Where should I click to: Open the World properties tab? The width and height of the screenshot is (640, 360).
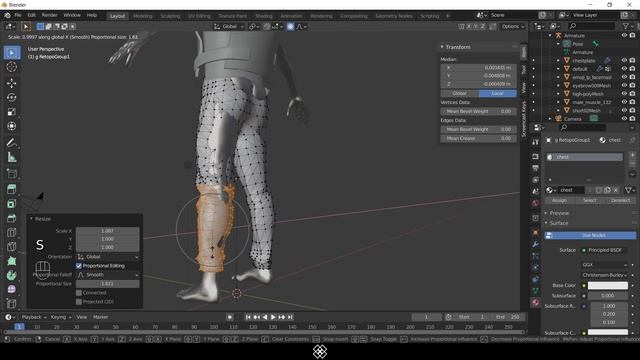tap(536, 203)
